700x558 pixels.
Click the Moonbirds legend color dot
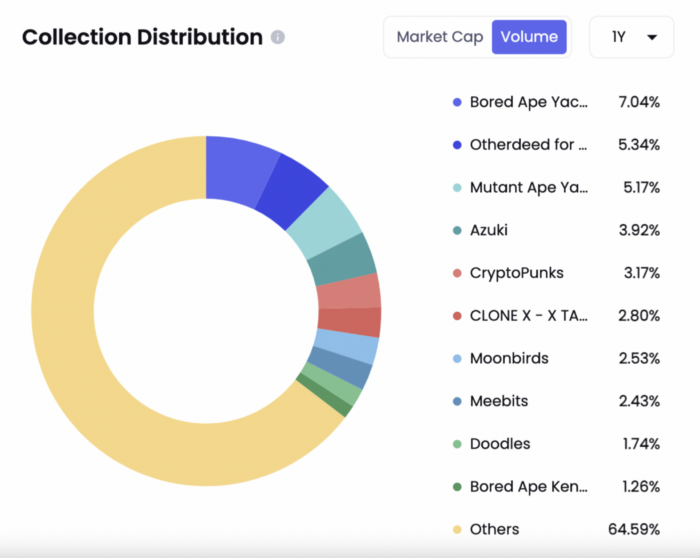click(x=457, y=358)
